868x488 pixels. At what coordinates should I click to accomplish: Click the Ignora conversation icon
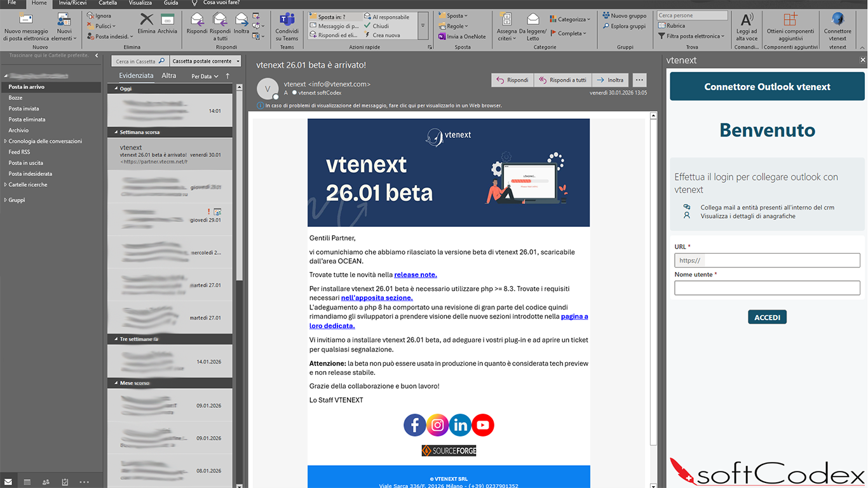pyautogui.click(x=90, y=16)
